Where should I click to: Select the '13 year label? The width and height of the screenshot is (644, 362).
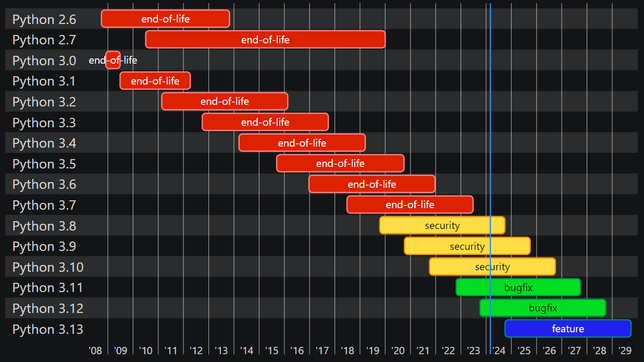(x=221, y=350)
